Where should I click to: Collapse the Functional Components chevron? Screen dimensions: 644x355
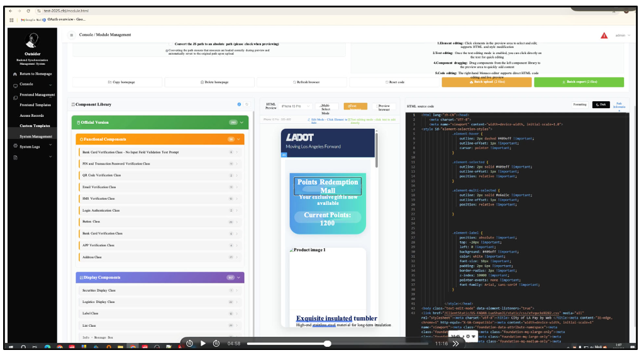coord(238,139)
